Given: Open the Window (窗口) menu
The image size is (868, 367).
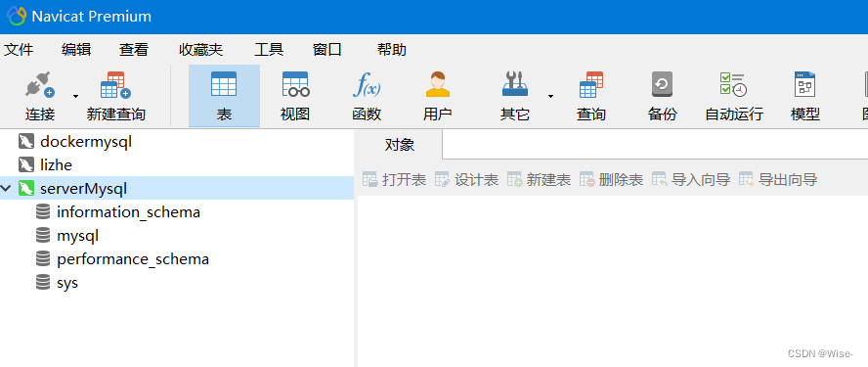Looking at the screenshot, I should [327, 50].
